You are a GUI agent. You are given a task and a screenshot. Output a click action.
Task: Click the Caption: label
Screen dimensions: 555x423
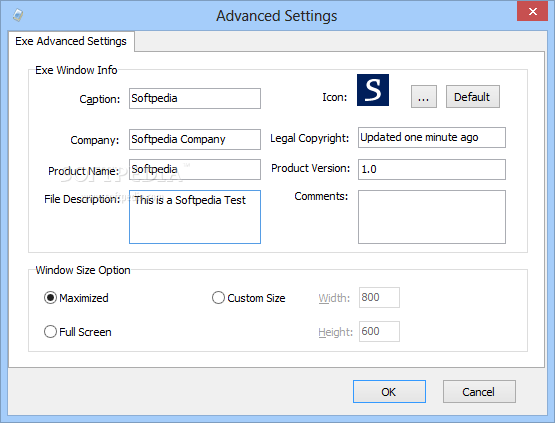(100, 99)
